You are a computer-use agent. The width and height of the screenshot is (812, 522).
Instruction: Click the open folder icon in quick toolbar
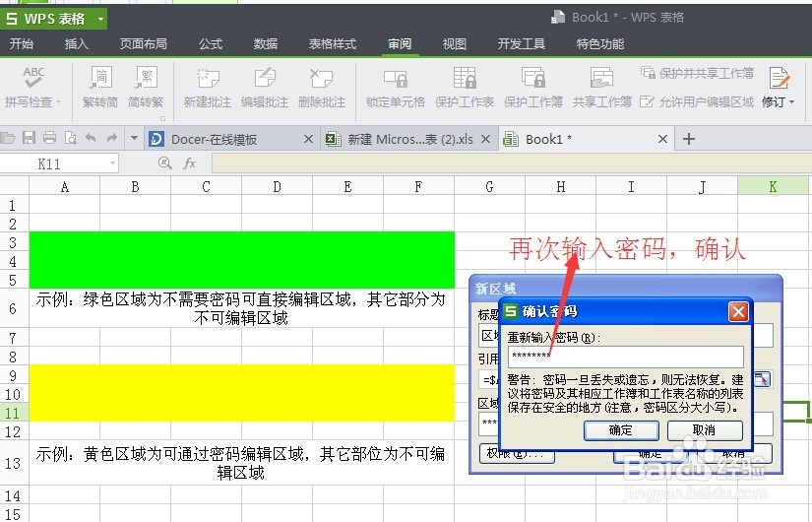point(8,139)
